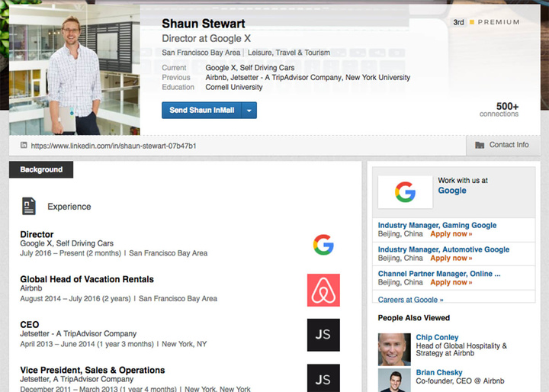Click the Experience section heading
The height and width of the screenshot is (392, 549).
[x=69, y=207]
